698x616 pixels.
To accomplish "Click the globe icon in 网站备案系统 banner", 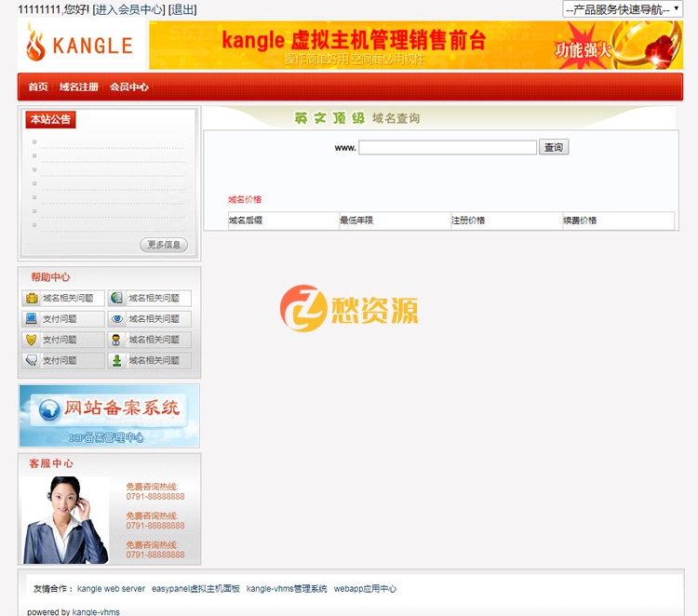I will 49,409.
